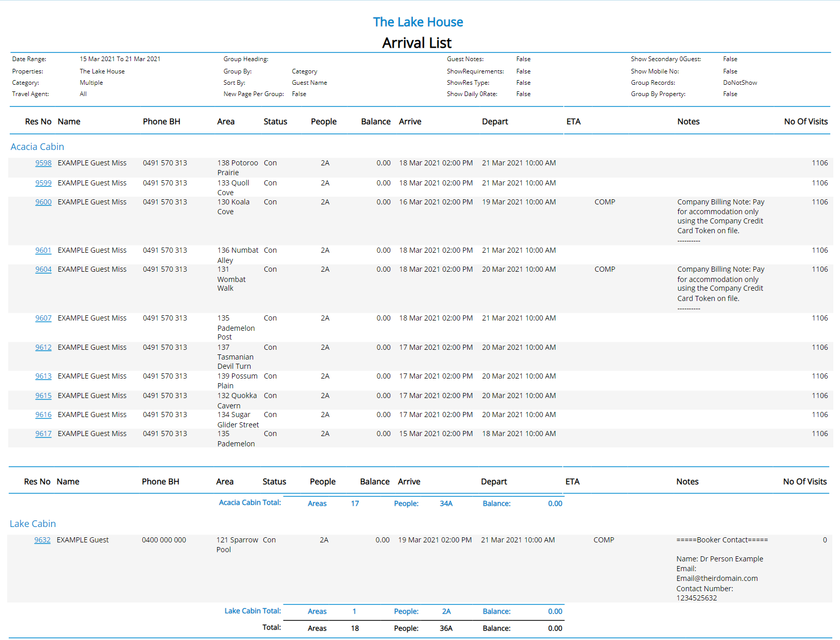The image size is (840, 640).
Task: Click the top Phone BH column header
Action: pos(161,122)
